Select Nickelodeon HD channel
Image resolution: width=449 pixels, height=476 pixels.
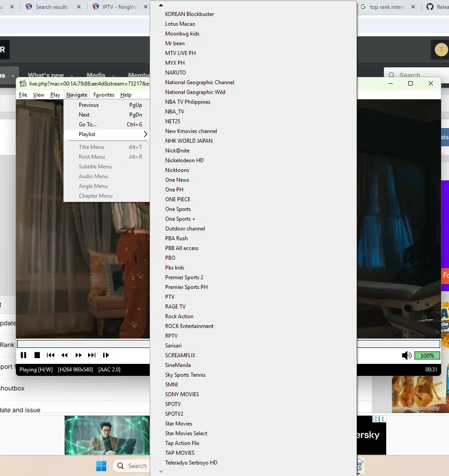click(184, 160)
